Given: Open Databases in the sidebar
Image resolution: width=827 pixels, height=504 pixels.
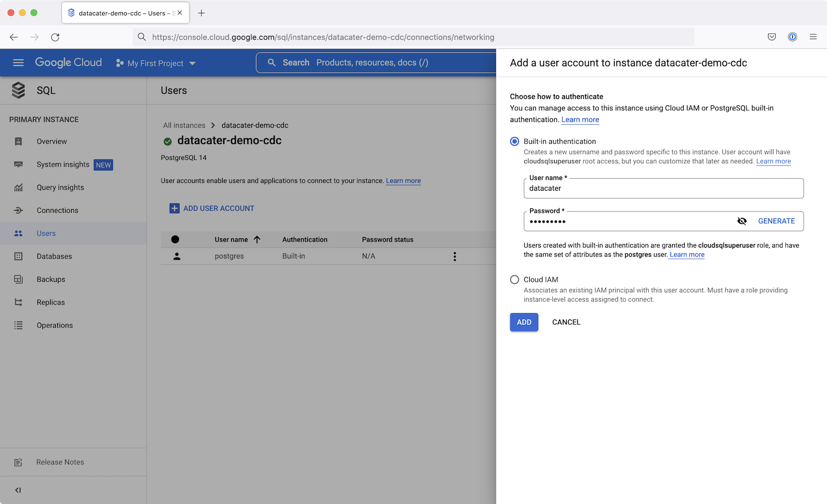Looking at the screenshot, I should (x=54, y=256).
